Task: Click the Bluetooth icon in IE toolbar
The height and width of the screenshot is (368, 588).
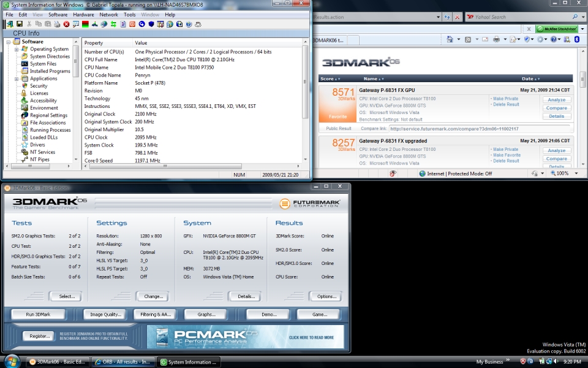Action: tap(577, 39)
